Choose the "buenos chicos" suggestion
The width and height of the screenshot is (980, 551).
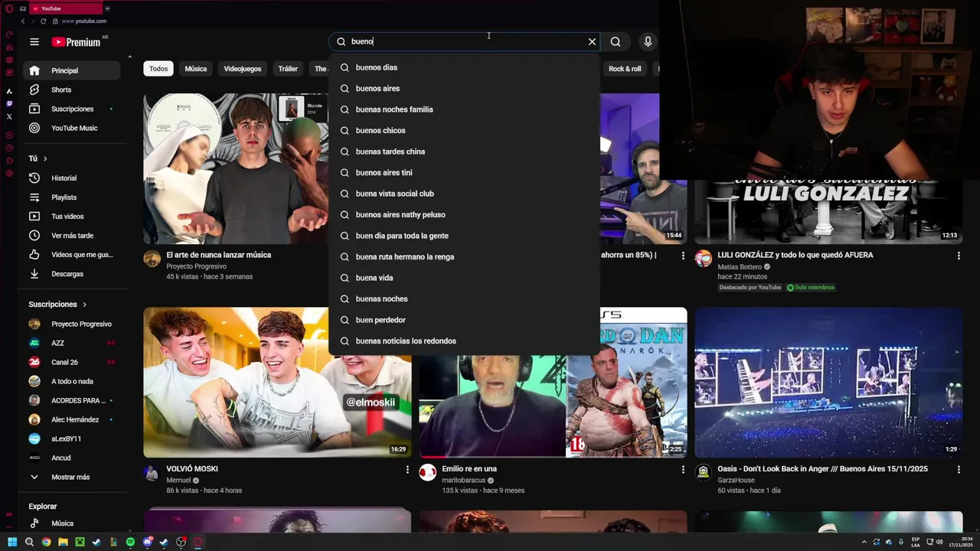tap(464, 131)
